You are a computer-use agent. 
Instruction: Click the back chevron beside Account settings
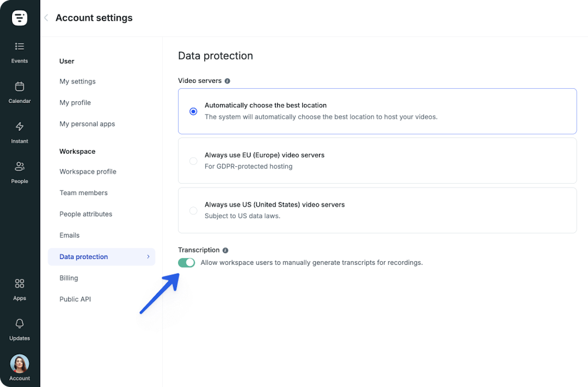coord(46,17)
